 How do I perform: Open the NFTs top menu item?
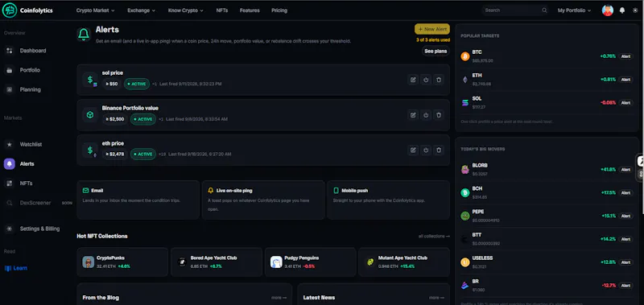click(222, 10)
